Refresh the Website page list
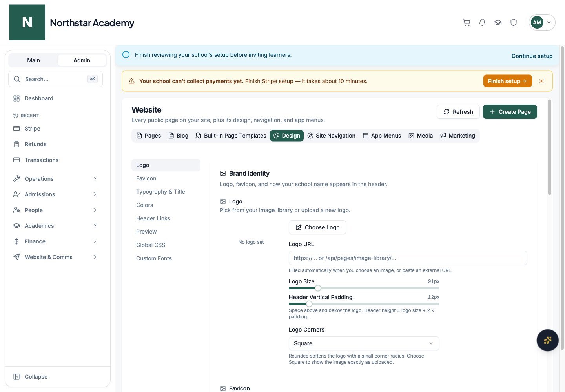 458,112
